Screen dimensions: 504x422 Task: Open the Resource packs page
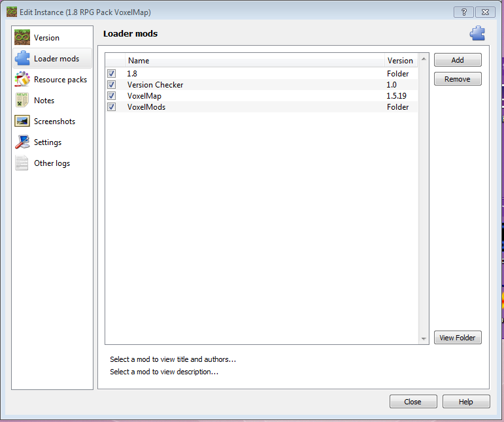[60, 80]
